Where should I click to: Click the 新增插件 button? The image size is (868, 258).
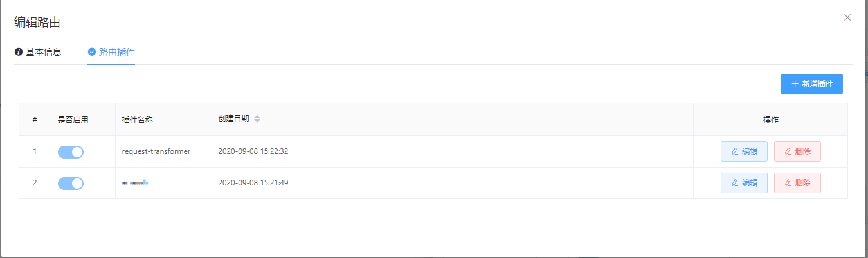[x=811, y=84]
